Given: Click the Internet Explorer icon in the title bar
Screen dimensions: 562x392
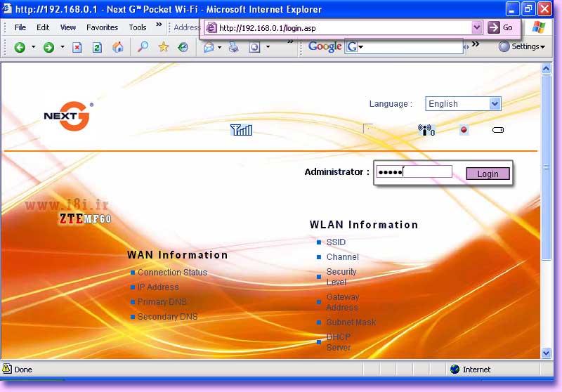Looking at the screenshot, I should coord(7,8).
